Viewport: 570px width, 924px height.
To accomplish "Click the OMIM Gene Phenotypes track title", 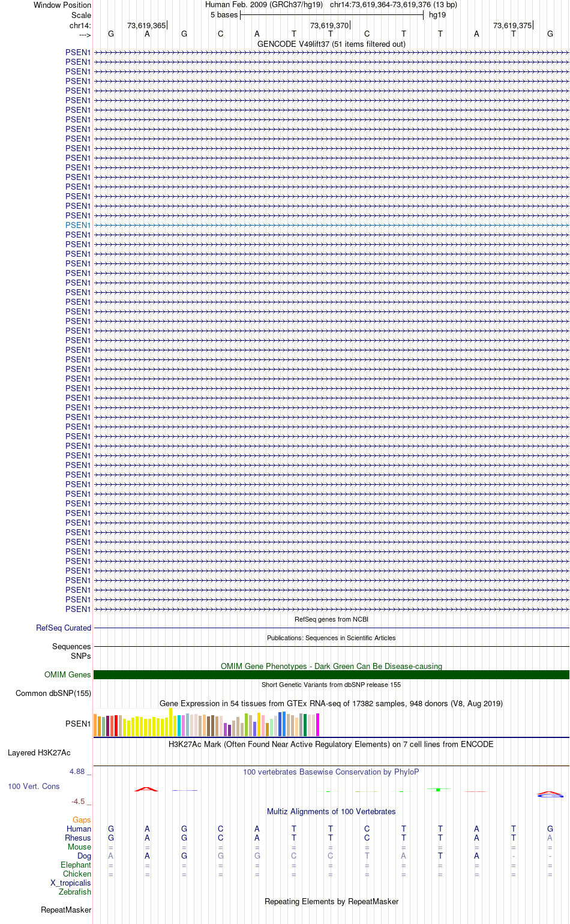I will (x=331, y=667).
